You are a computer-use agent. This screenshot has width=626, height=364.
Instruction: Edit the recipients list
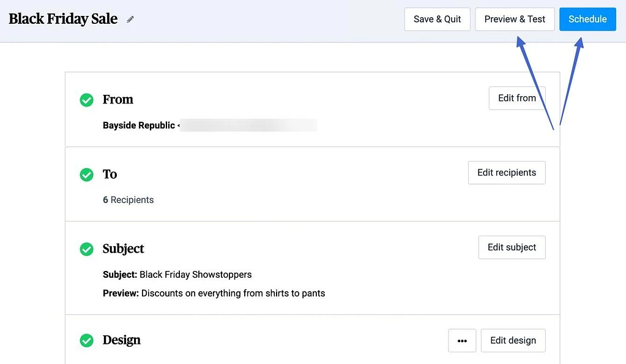pyautogui.click(x=507, y=173)
